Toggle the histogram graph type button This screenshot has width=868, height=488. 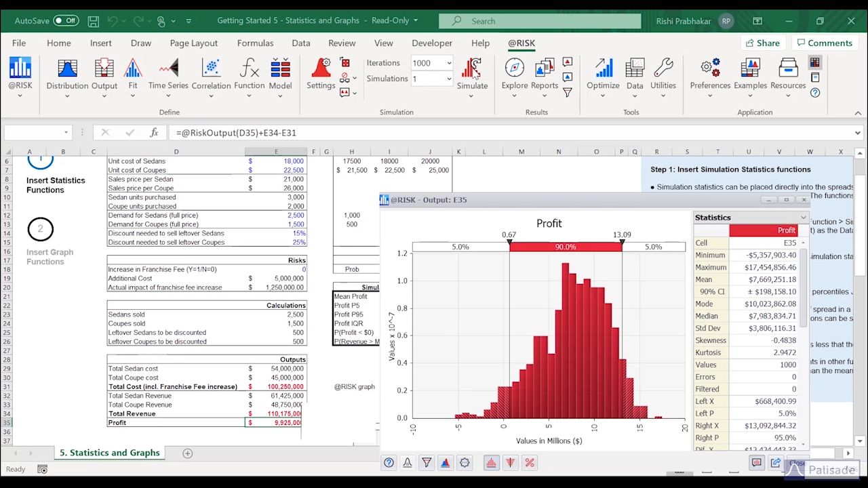click(x=491, y=463)
